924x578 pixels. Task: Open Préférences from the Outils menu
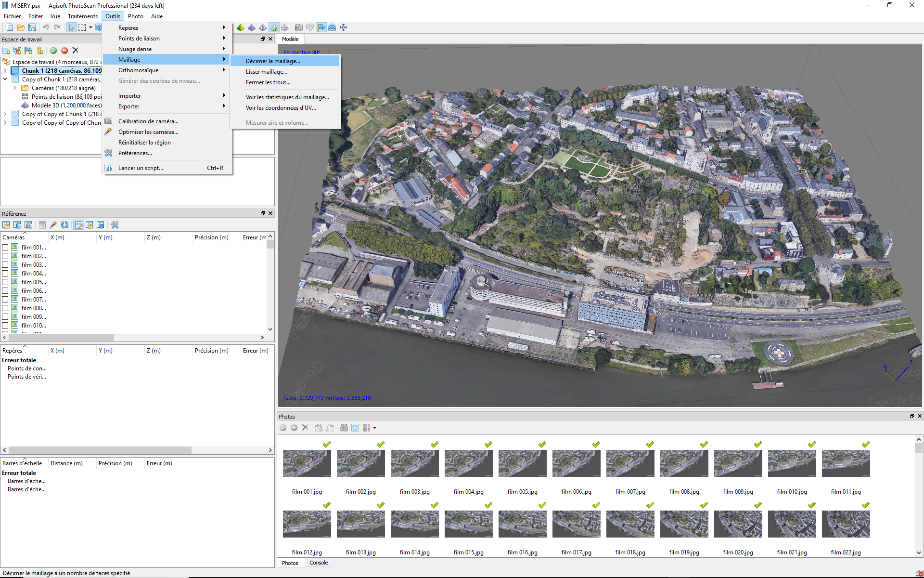(135, 153)
